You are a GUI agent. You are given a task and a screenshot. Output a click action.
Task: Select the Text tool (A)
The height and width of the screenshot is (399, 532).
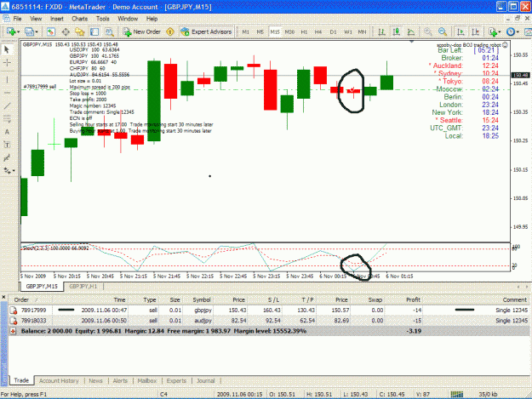pyautogui.click(x=7, y=132)
